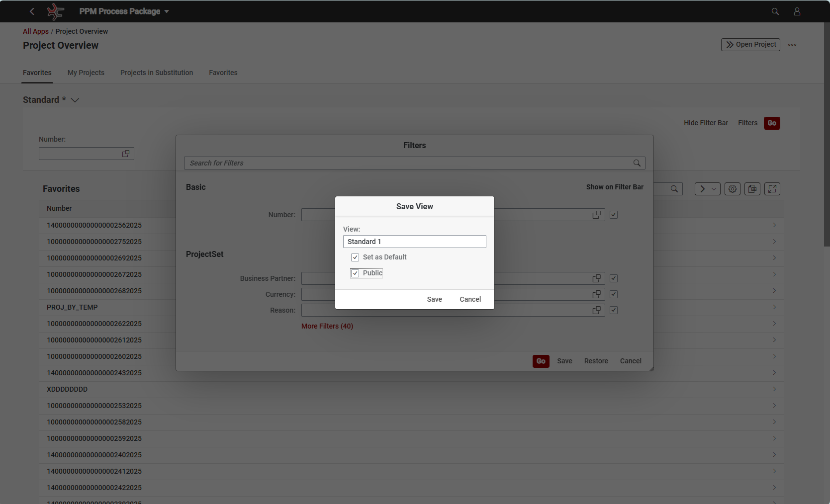Open the user profile icon
Image resolution: width=830 pixels, height=504 pixels.
797,11
